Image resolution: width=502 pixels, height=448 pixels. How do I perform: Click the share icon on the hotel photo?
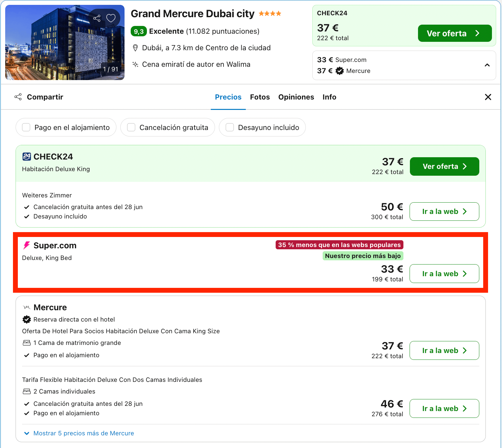pos(97,18)
